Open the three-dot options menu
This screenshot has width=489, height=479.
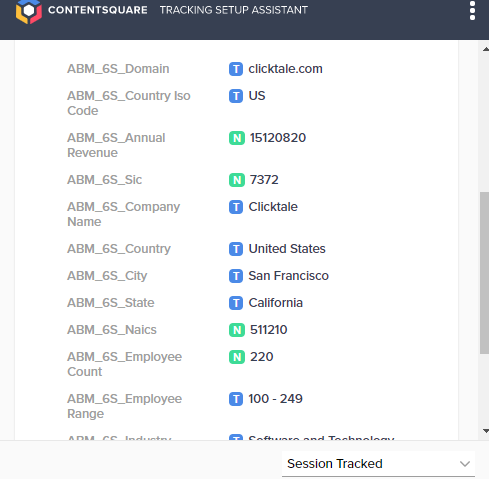tap(472, 11)
